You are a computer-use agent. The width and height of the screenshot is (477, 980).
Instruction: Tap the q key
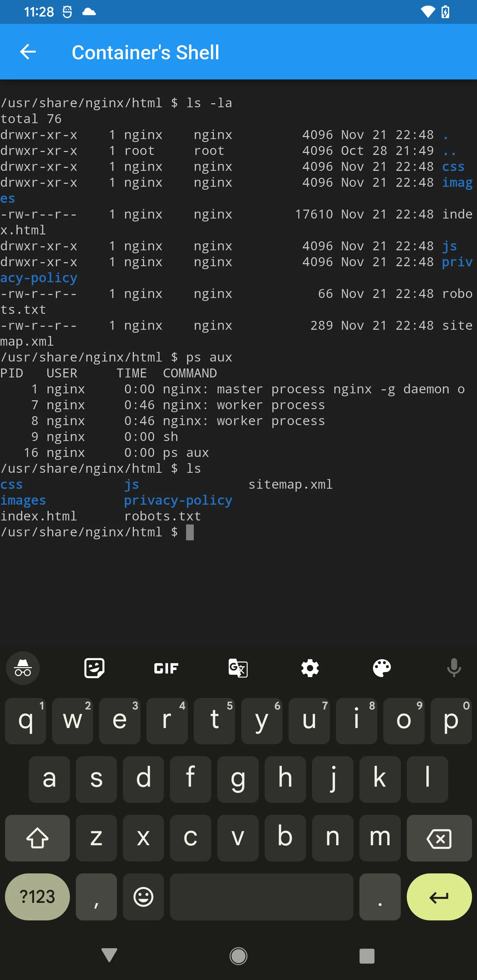click(26, 721)
